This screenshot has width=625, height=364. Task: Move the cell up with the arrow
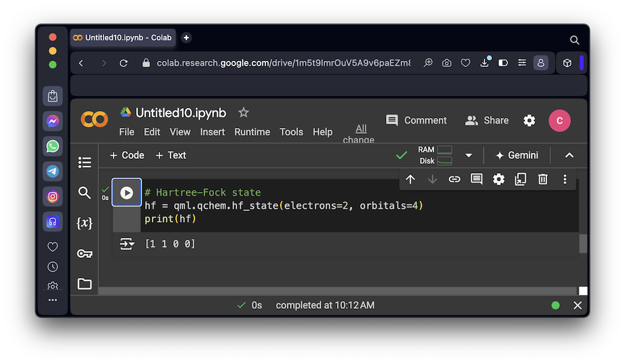(x=410, y=179)
